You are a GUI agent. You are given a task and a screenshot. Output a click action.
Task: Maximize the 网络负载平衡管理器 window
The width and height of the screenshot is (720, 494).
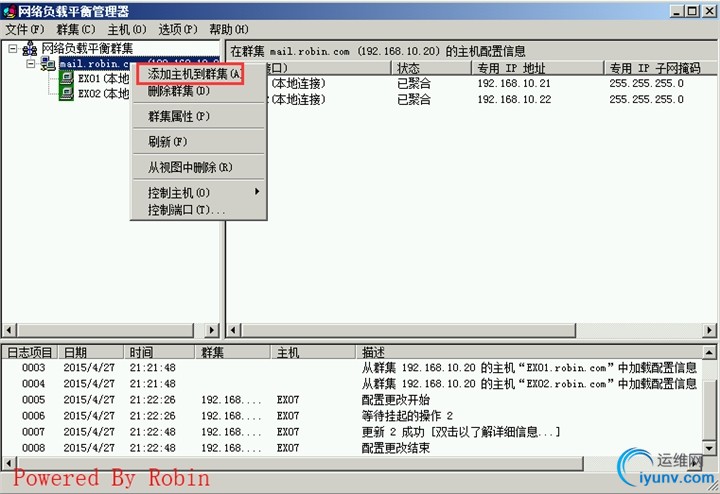point(692,11)
